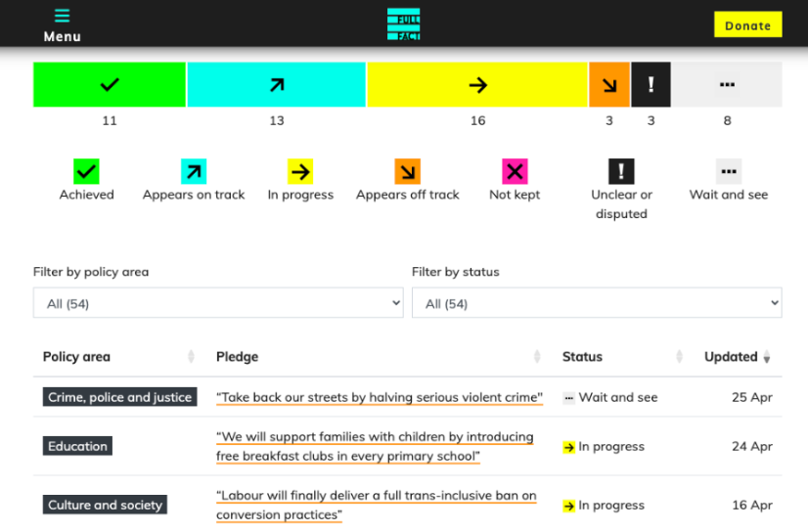Click the Donate button
Viewport: 808px width, 532px height.
[x=747, y=24]
